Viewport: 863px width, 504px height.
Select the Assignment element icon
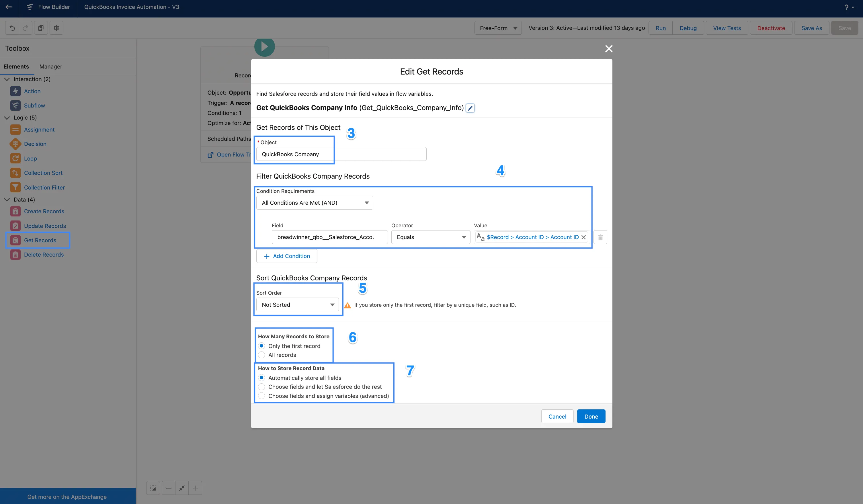(15, 130)
